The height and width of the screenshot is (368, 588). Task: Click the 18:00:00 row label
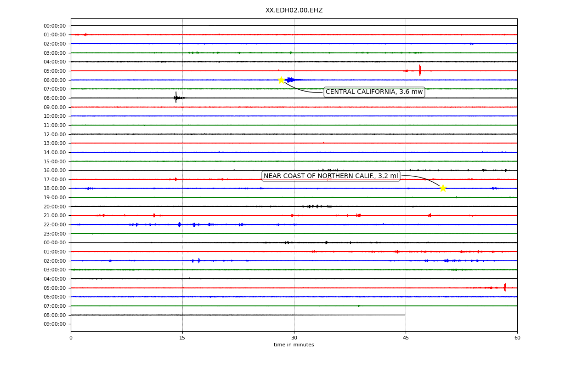click(55, 188)
